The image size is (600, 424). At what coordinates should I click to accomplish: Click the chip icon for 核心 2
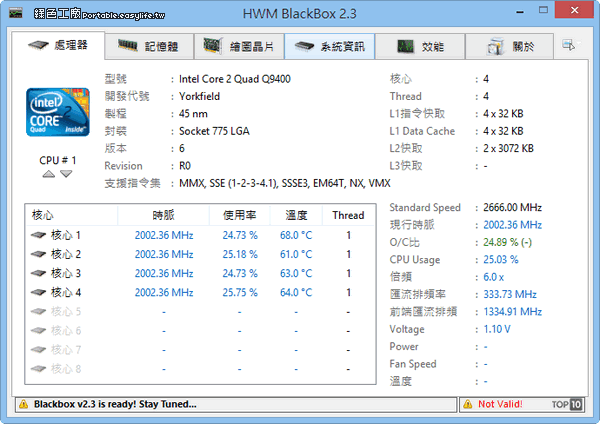[x=38, y=254]
